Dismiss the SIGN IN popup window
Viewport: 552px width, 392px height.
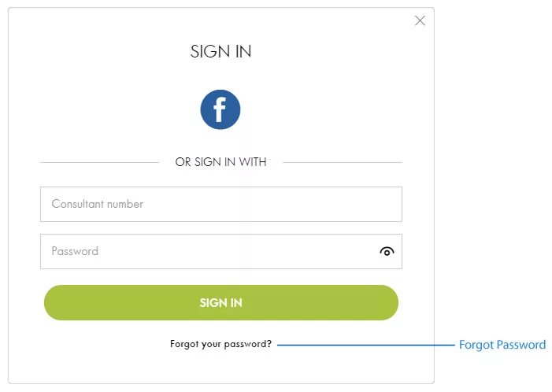(x=420, y=20)
